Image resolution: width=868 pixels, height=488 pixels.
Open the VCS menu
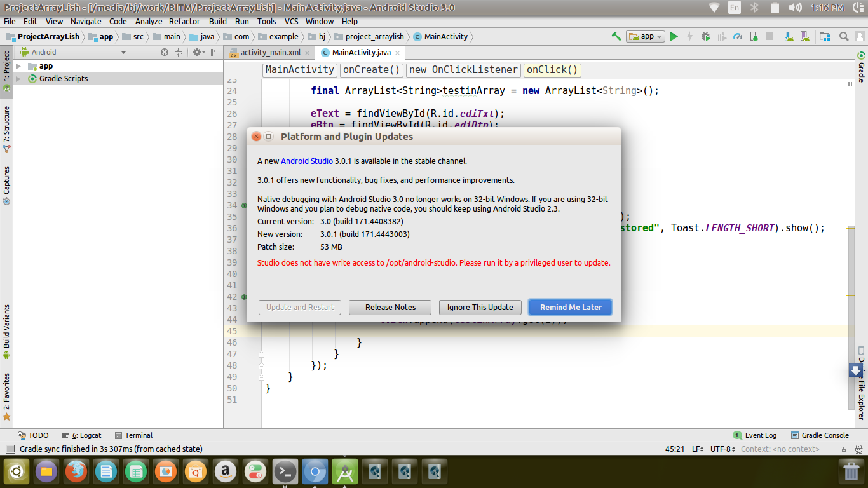[x=291, y=21]
